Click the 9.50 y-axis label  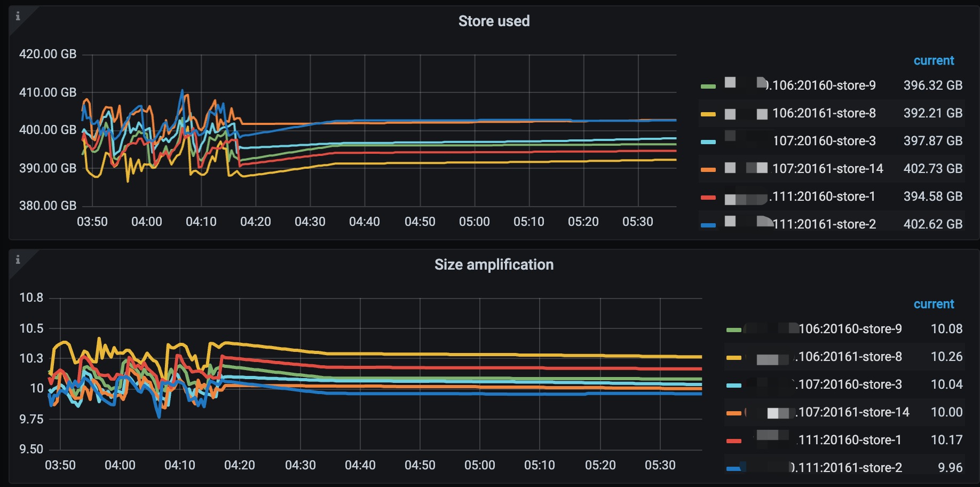click(x=31, y=449)
